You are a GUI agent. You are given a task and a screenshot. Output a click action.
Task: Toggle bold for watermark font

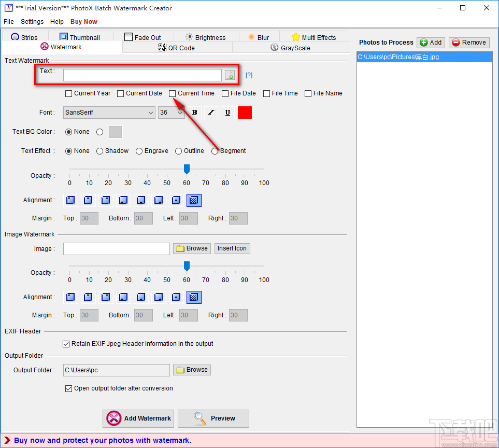195,113
